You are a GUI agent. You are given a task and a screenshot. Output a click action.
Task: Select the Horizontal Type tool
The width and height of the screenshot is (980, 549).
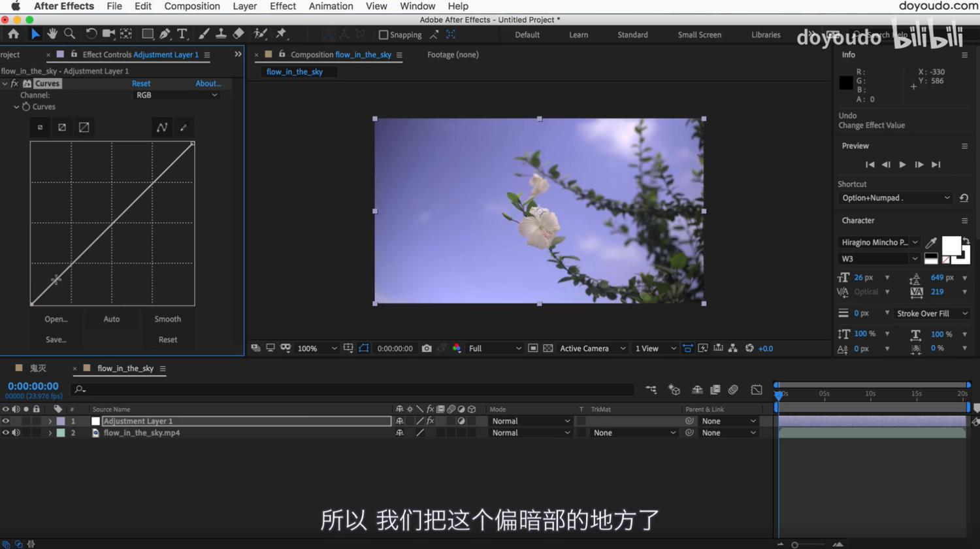click(183, 33)
